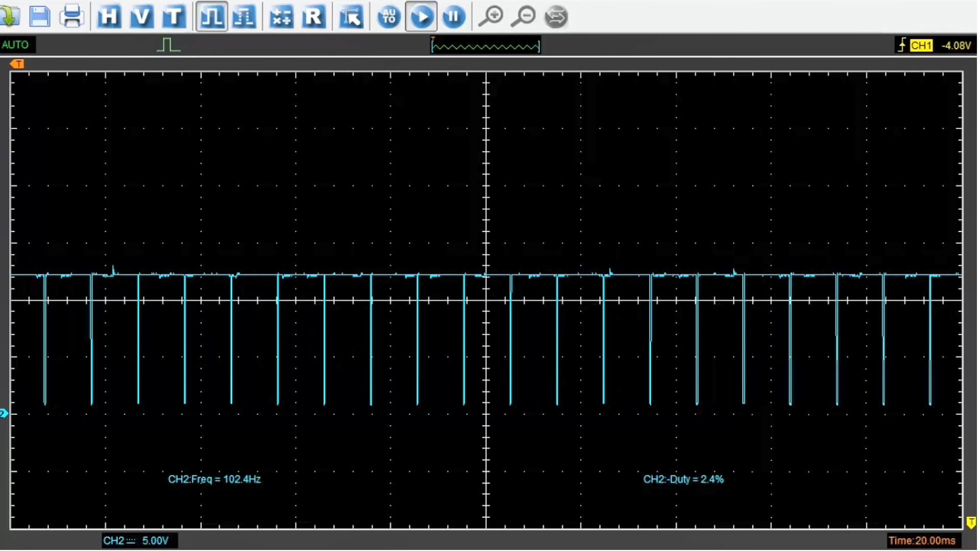Save the waveform with floppy disk icon
This screenshot has width=980, height=551.
pos(40,16)
